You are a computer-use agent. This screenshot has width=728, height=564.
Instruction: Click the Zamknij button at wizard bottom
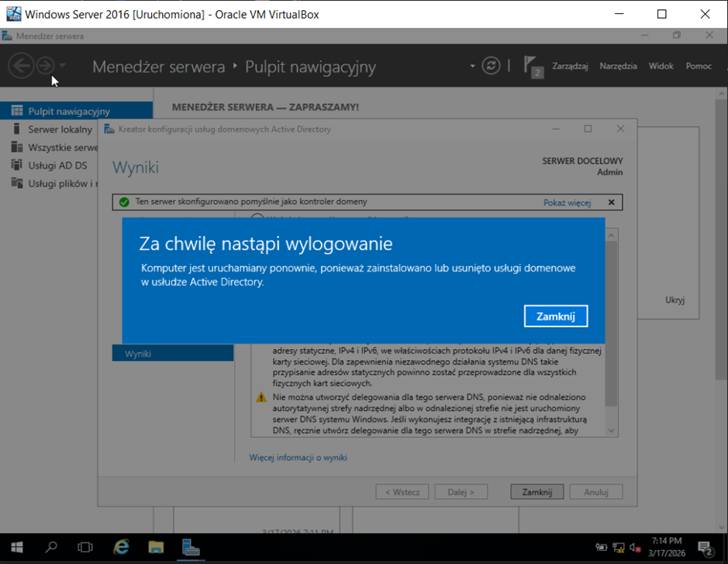coord(537,492)
